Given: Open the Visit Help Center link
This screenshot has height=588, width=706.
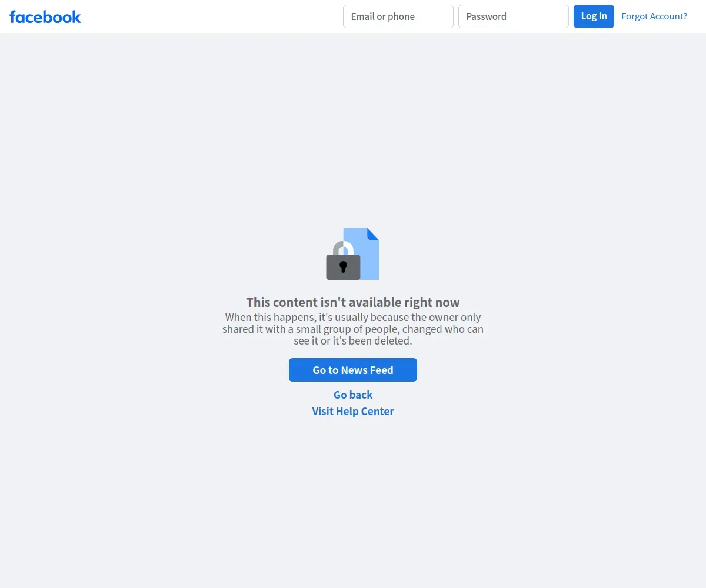Looking at the screenshot, I should click(x=353, y=411).
